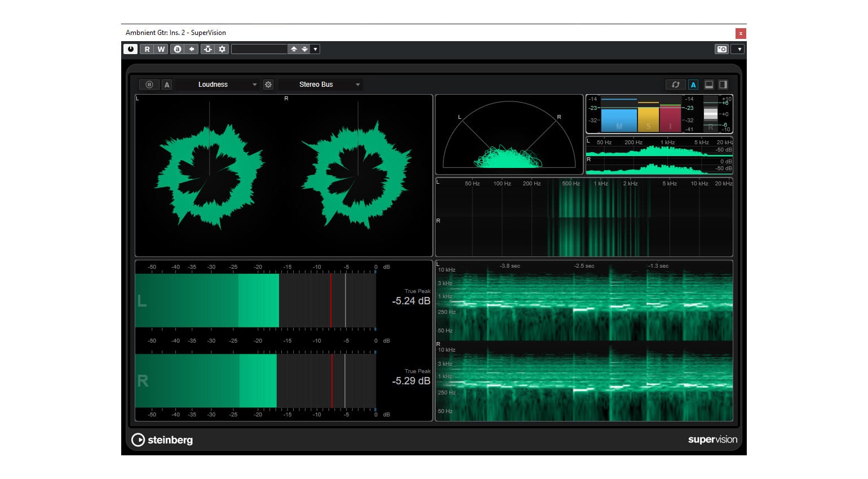Open the functions menu arrow beside camera
The image size is (868, 479).
click(x=739, y=49)
